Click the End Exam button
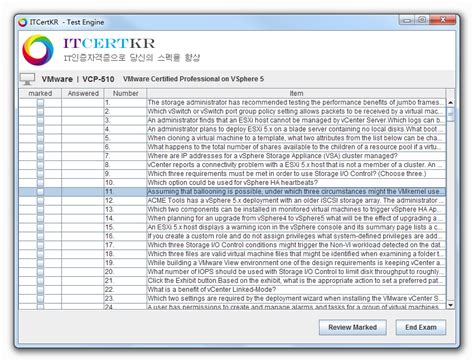The image size is (474, 362). (421, 327)
